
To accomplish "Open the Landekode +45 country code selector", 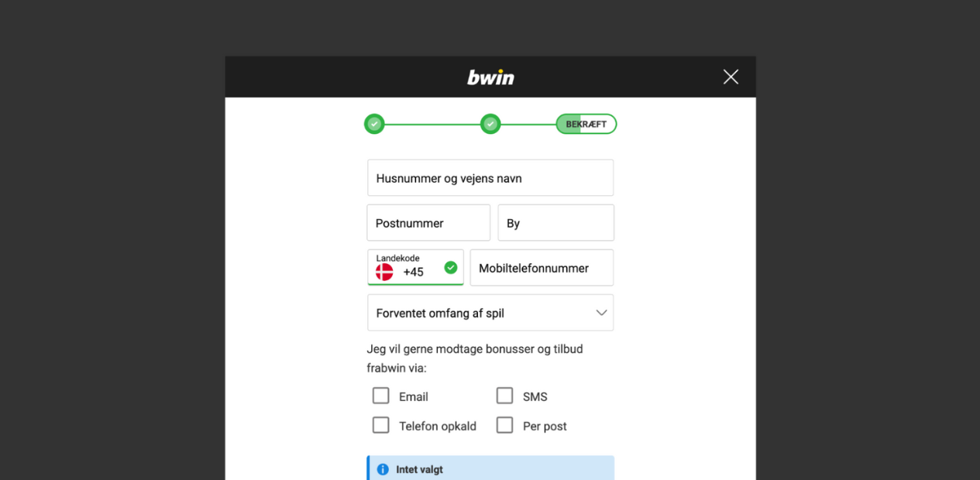I will (415, 267).
